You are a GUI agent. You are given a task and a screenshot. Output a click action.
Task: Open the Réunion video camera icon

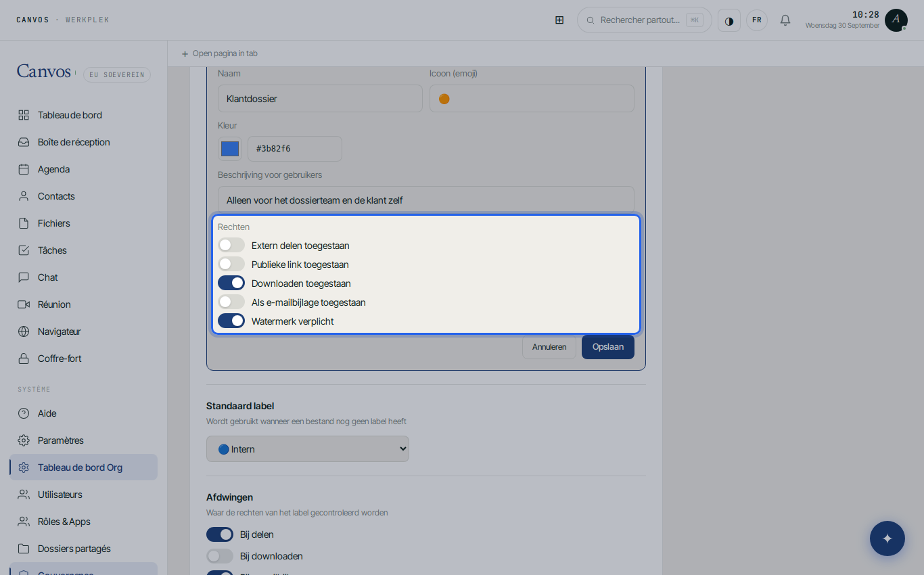click(x=24, y=304)
